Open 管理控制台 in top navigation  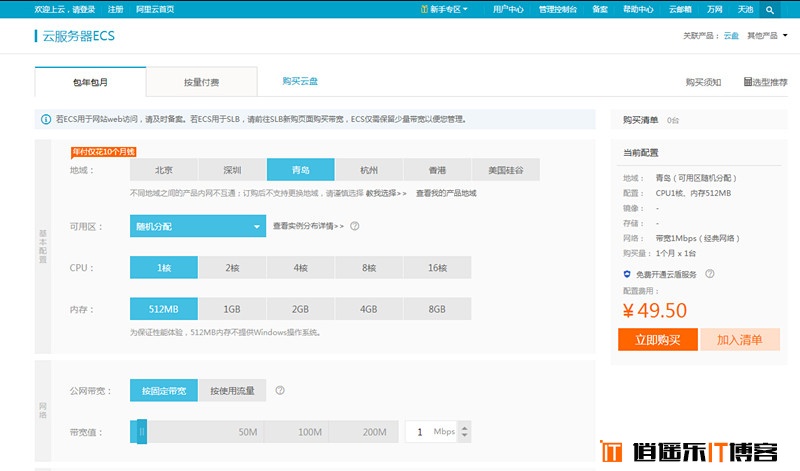click(558, 9)
